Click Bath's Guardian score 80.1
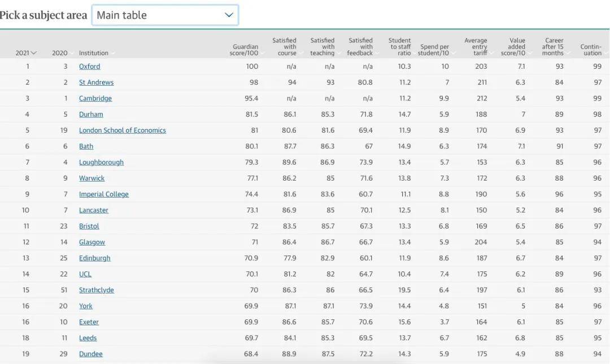 (252, 146)
